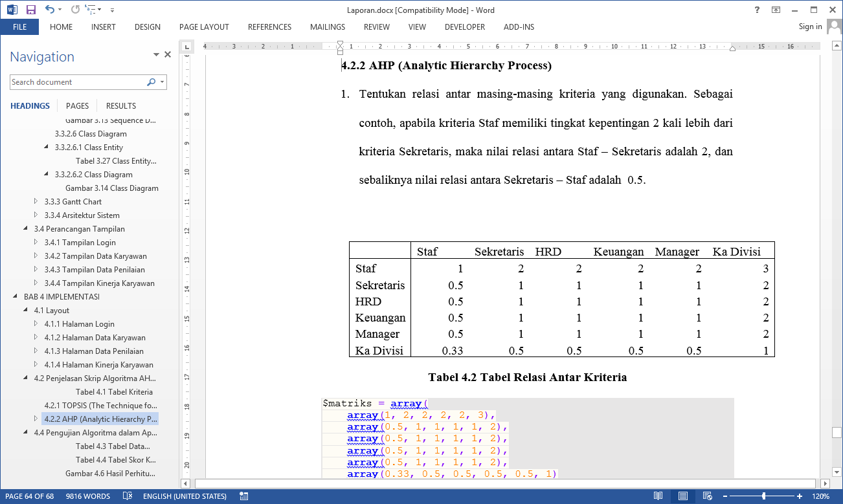Click the Save icon in quick access toolbar
The height and width of the screenshot is (504, 843).
pyautogui.click(x=30, y=10)
